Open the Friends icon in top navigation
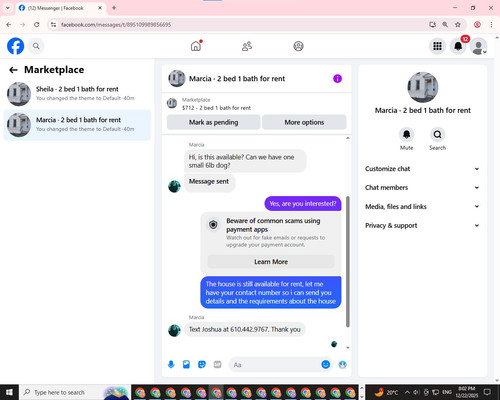 [247, 46]
